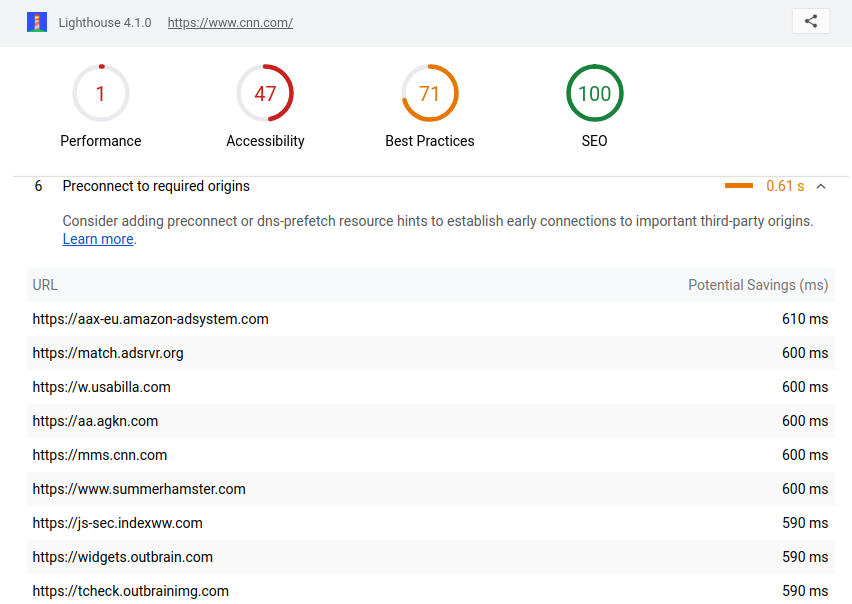852x604 pixels.
Task: Open the share report icon
Action: [810, 20]
